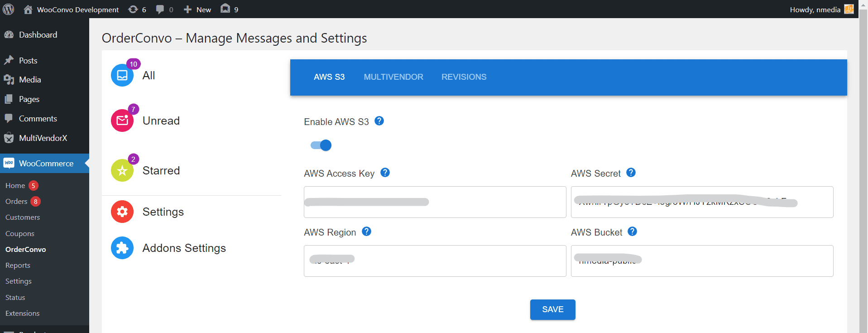Switch to the AWS S3 tab
The height and width of the screenshot is (333, 868).
329,77
